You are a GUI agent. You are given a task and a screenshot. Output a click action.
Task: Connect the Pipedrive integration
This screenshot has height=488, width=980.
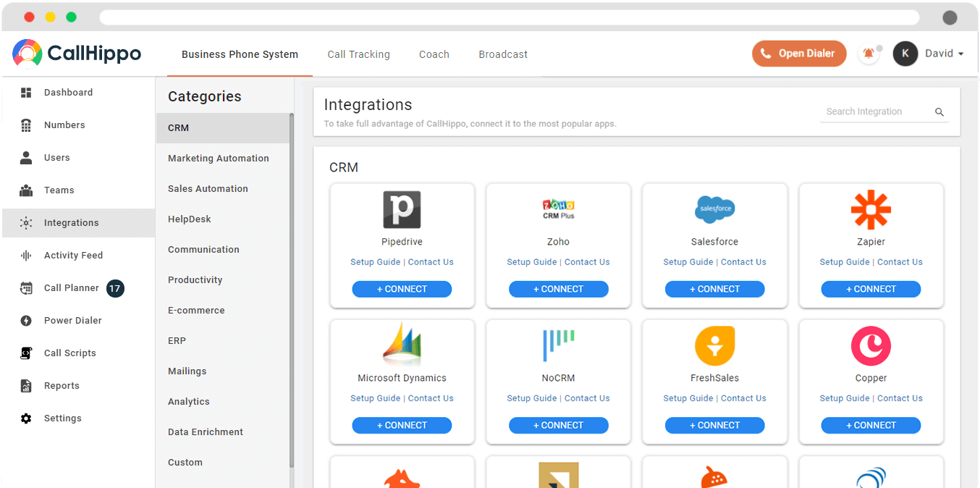402,289
